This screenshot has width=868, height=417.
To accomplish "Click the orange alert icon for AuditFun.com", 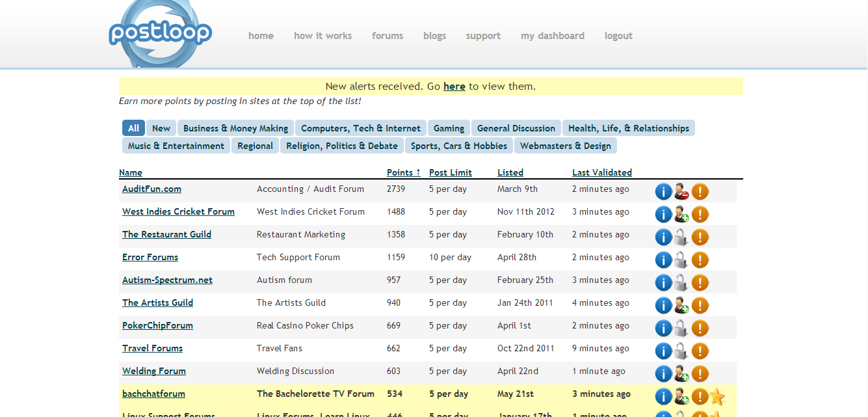I will [700, 192].
